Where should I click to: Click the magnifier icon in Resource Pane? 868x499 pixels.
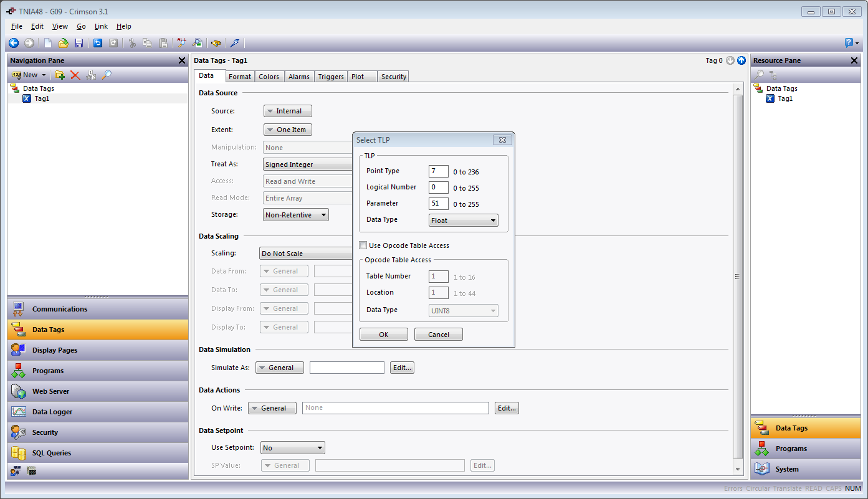click(x=759, y=75)
